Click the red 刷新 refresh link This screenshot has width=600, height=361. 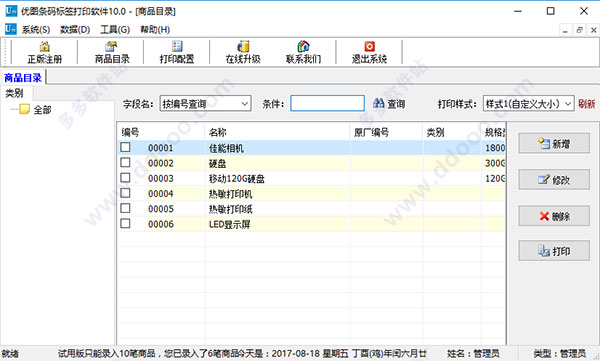586,104
